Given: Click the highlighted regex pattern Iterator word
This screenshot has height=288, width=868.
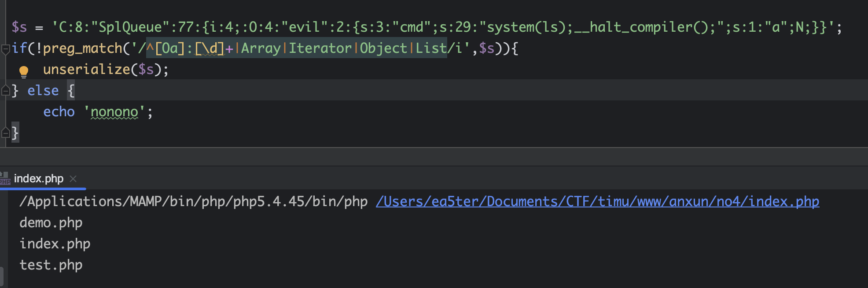Looking at the screenshot, I should point(320,48).
